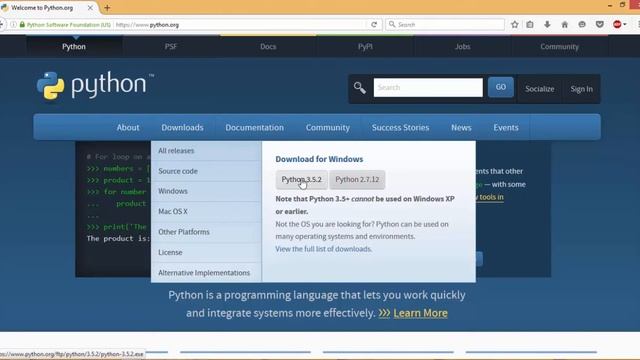The image size is (640, 360).
Task: Choose Mac OS X in Downloads submenu
Action: (x=206, y=211)
